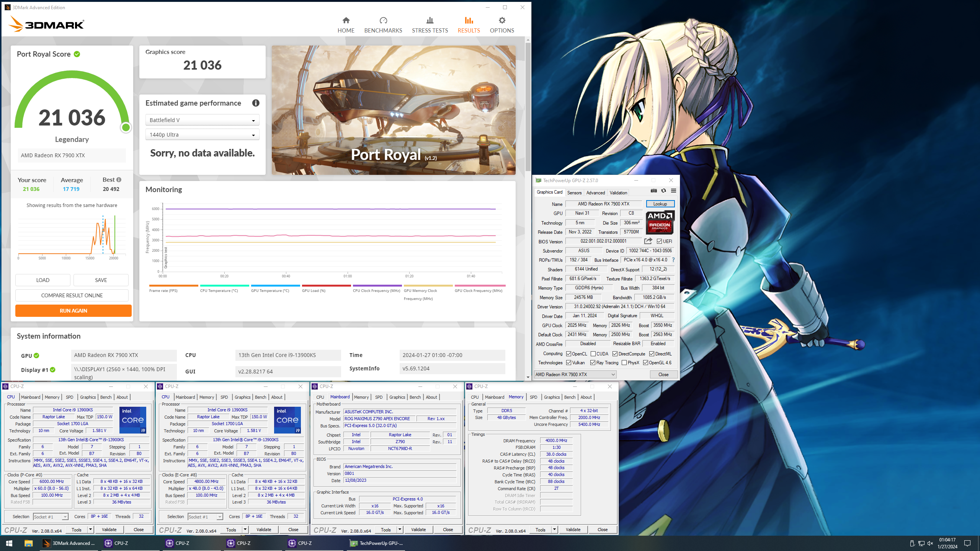Click the green check beside Port Royal Score
The width and height of the screenshot is (980, 551).
pyautogui.click(x=77, y=54)
